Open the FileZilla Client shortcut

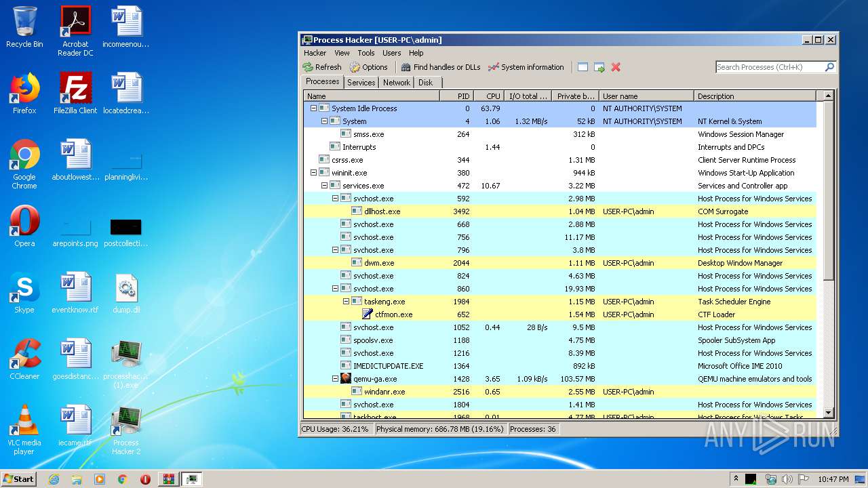75,93
